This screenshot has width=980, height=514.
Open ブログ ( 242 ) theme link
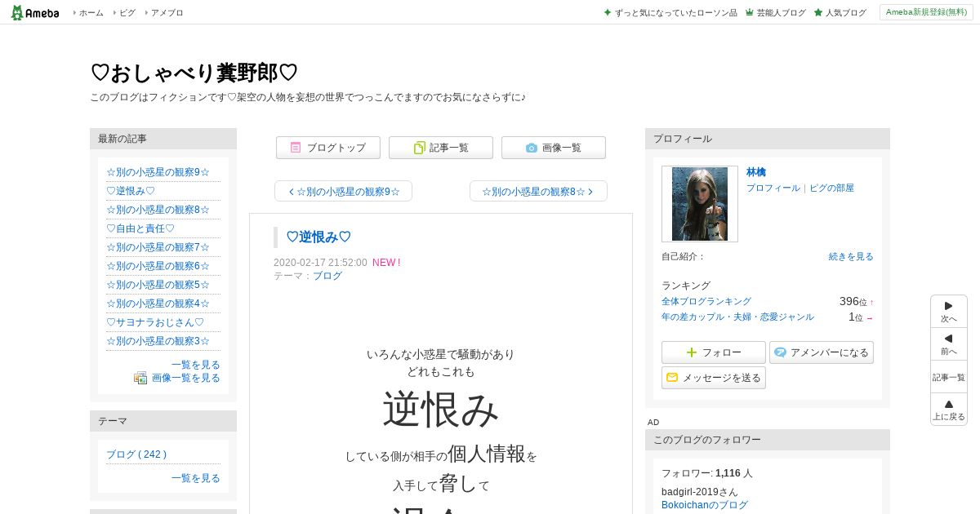click(136, 454)
